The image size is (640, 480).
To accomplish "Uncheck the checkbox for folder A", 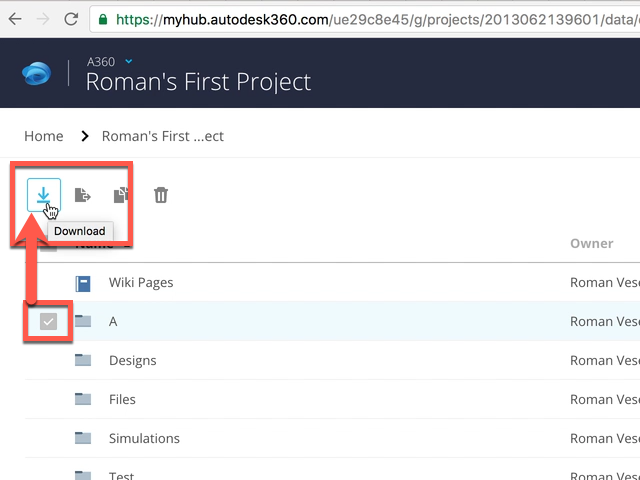I will pyautogui.click(x=47, y=321).
